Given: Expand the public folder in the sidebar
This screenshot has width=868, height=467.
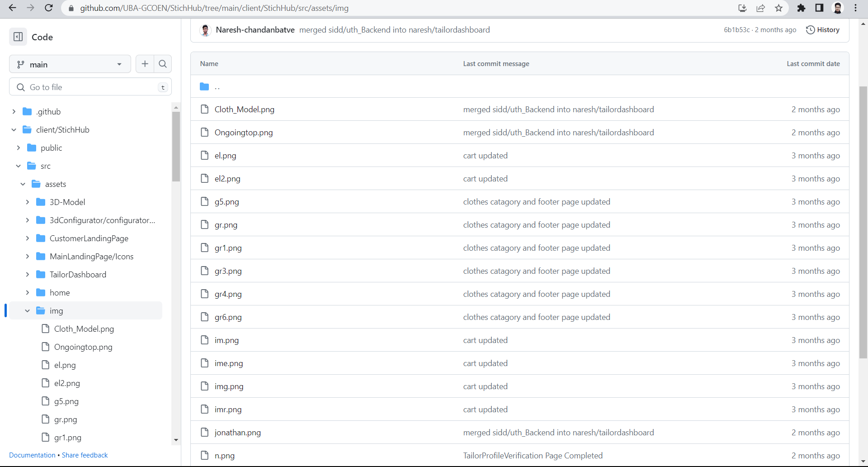Looking at the screenshot, I should pyautogui.click(x=18, y=148).
